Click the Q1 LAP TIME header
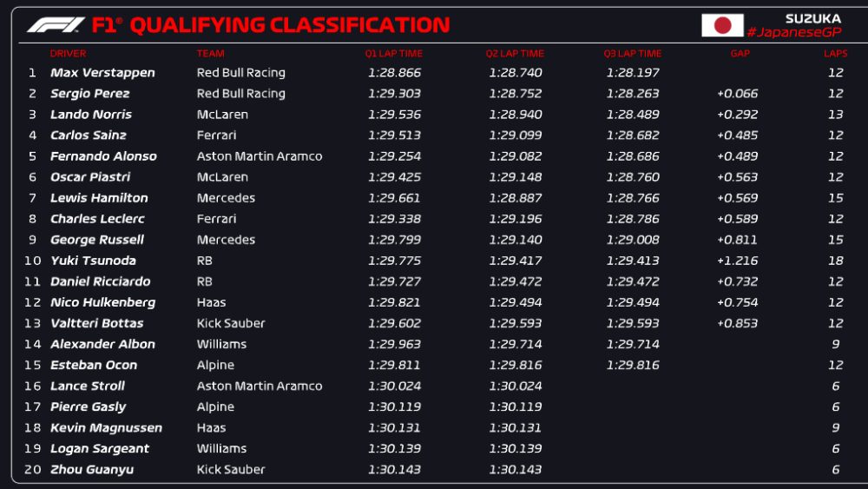 (394, 54)
